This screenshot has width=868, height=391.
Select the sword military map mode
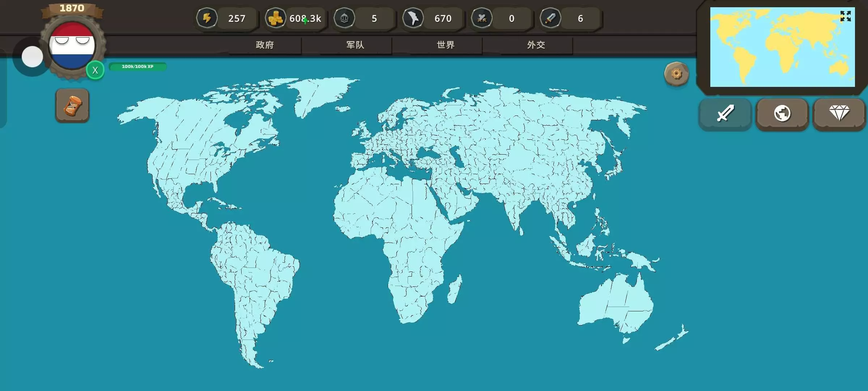point(725,113)
